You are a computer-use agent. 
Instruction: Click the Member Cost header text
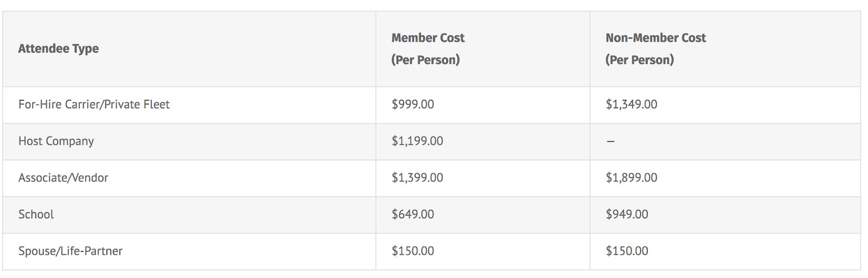point(428,38)
